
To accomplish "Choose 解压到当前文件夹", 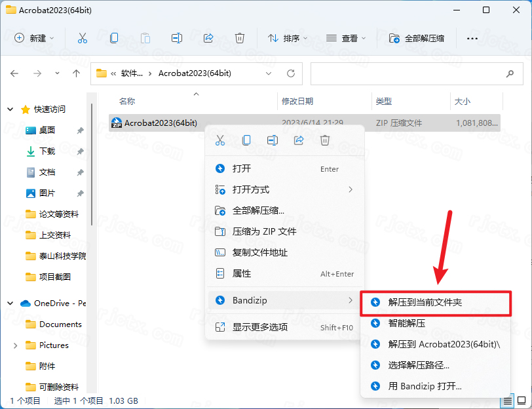I will click(436, 302).
